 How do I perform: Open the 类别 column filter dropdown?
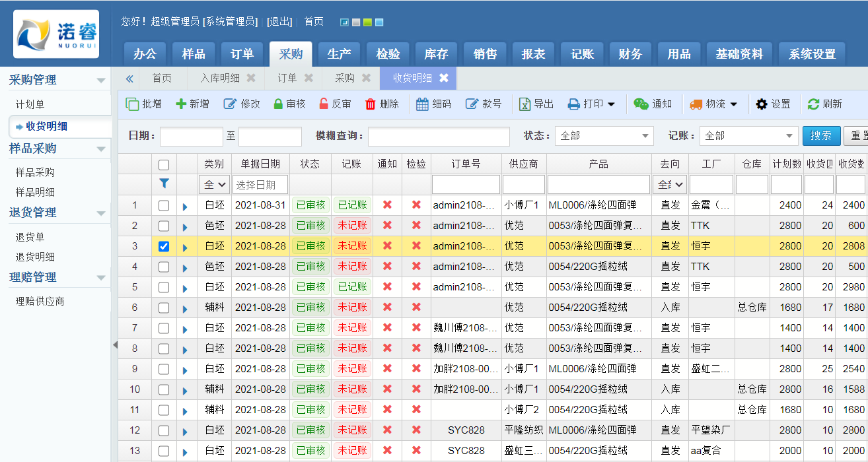click(x=213, y=184)
